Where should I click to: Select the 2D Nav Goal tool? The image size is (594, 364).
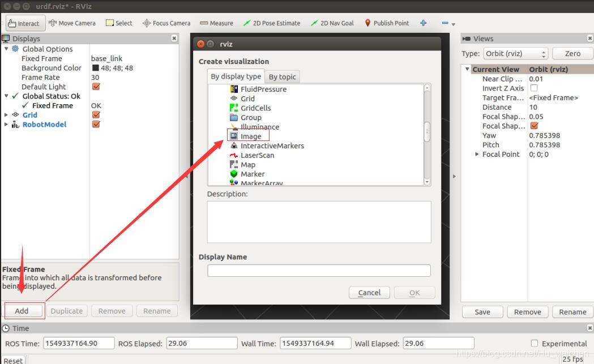(332, 23)
